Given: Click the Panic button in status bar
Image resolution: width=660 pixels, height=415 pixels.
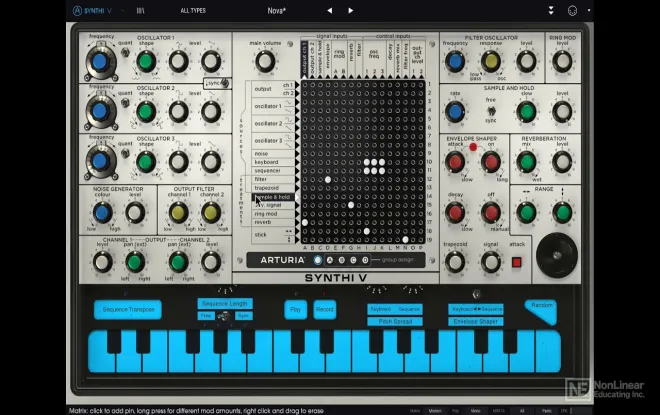Looking at the screenshot, I should [x=546, y=411].
